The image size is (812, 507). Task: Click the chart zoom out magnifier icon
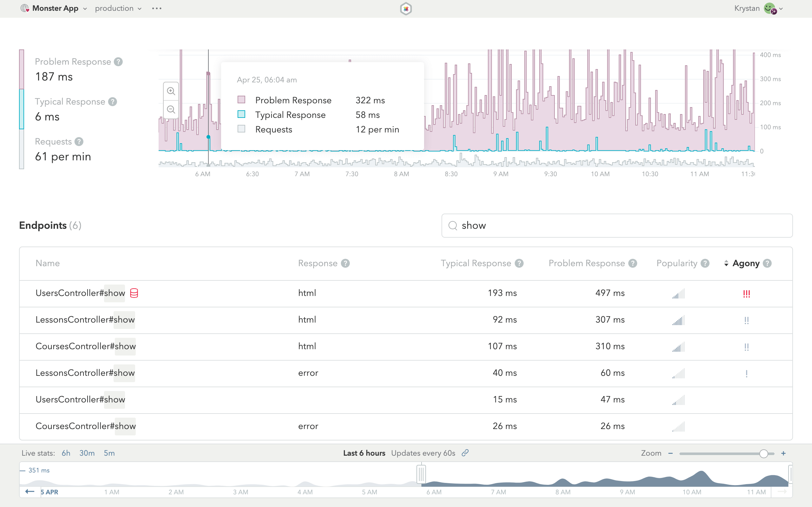pos(171,110)
